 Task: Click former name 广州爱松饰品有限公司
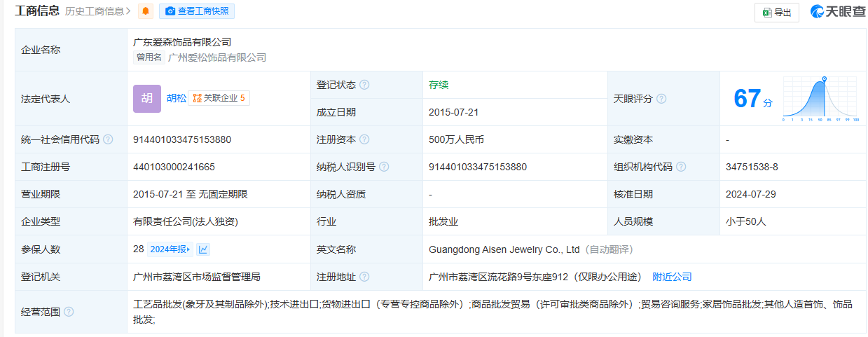point(218,57)
